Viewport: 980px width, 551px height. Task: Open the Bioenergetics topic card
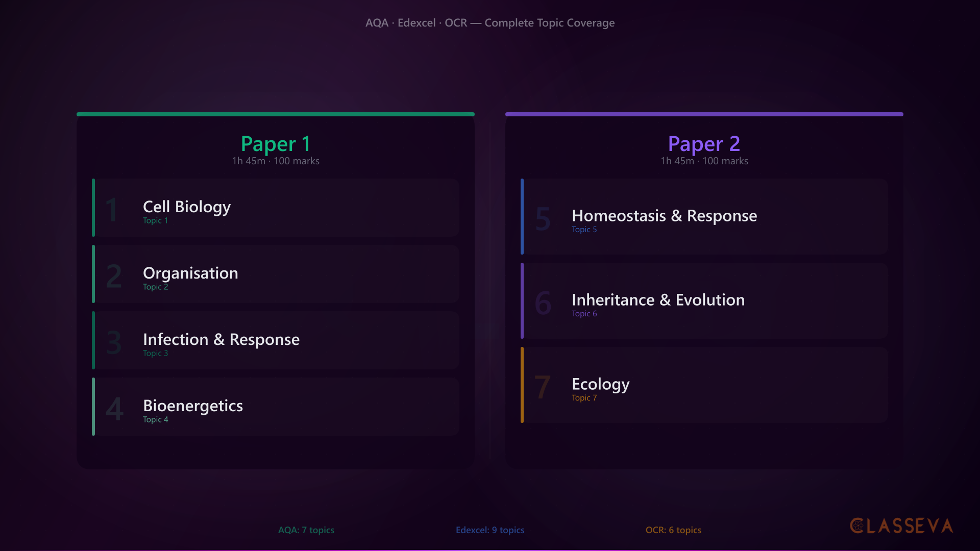pyautogui.click(x=276, y=407)
